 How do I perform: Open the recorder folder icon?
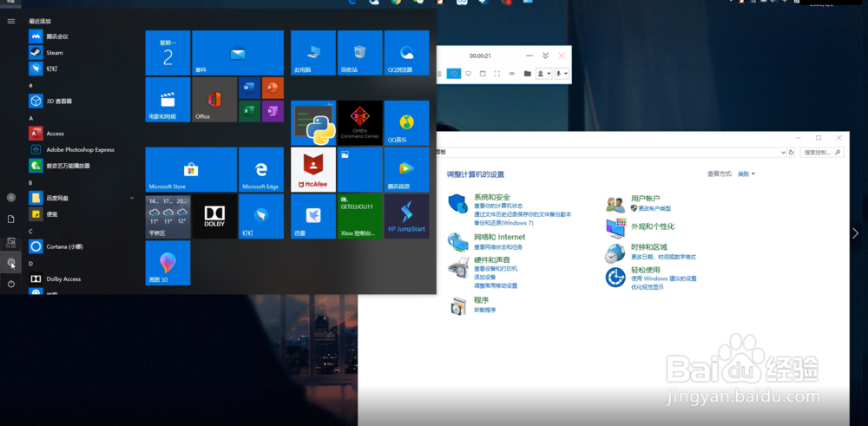point(527,74)
